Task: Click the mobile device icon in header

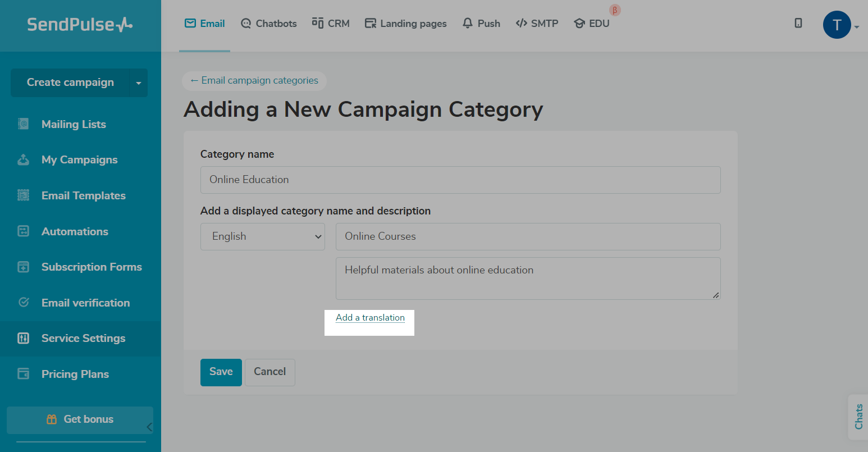Action: pos(798,23)
